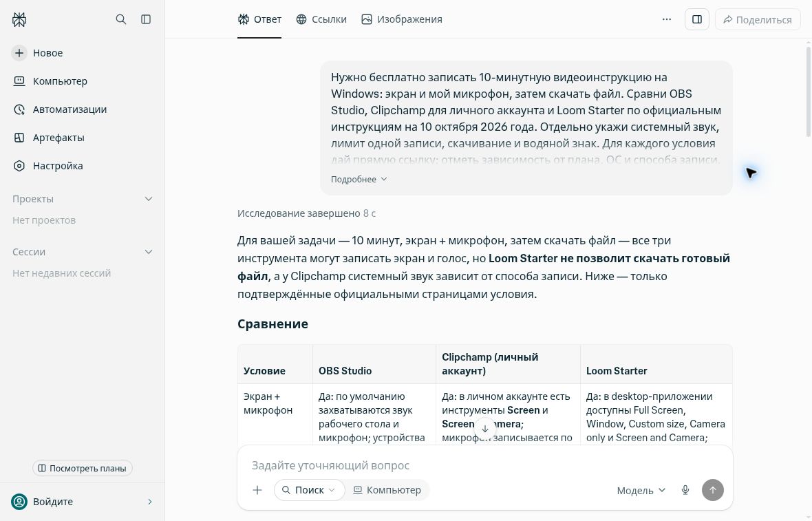
Task: Switch to the Ссылки tab
Action: click(x=321, y=19)
